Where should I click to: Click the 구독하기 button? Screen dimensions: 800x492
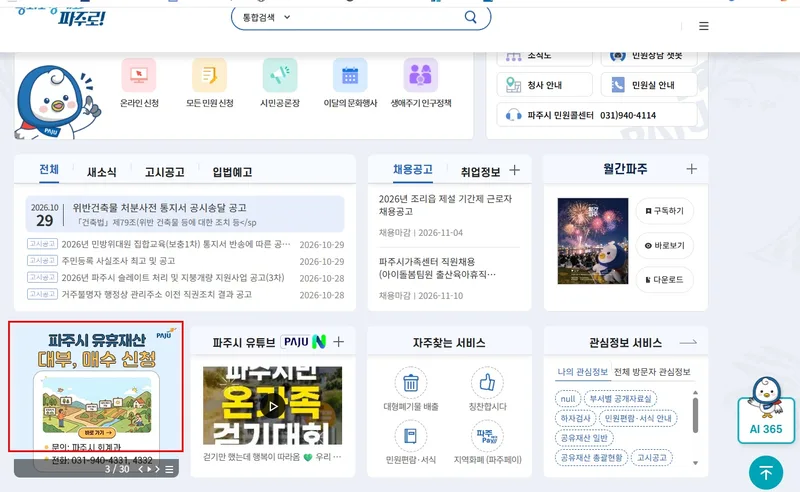(x=665, y=211)
